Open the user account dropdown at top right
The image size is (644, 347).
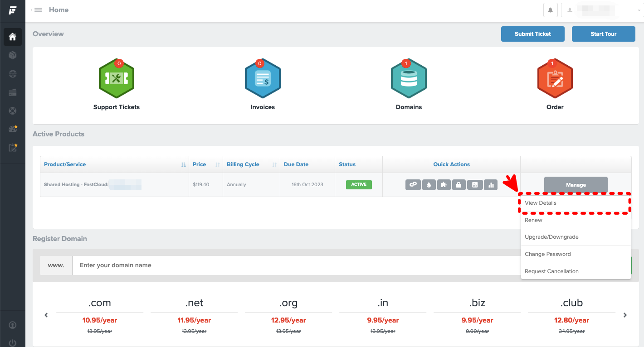[x=602, y=10]
